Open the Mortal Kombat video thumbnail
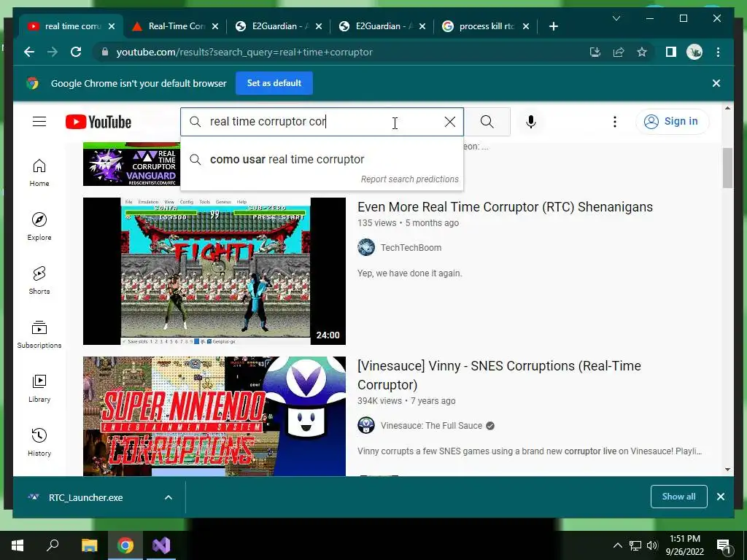This screenshot has height=560, width=747. click(x=214, y=271)
